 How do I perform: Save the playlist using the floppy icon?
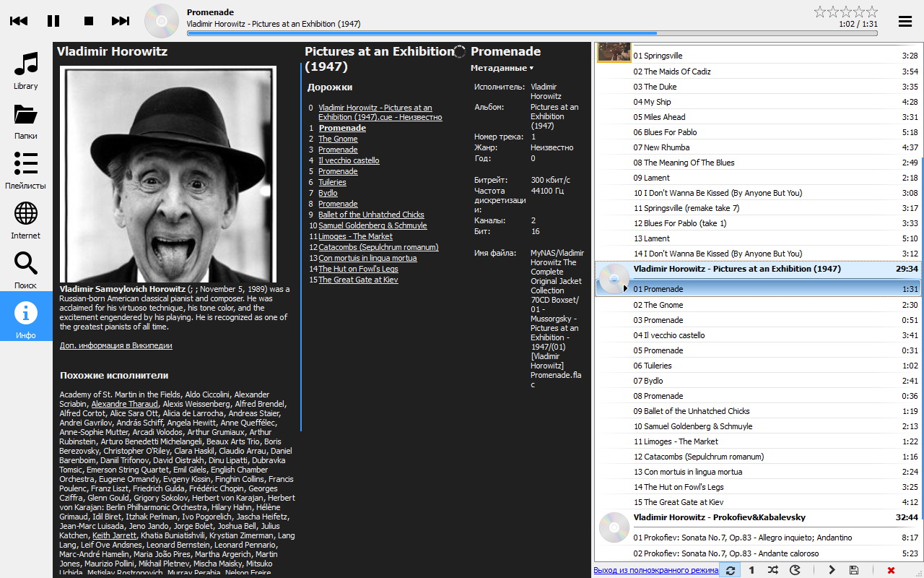(854, 570)
